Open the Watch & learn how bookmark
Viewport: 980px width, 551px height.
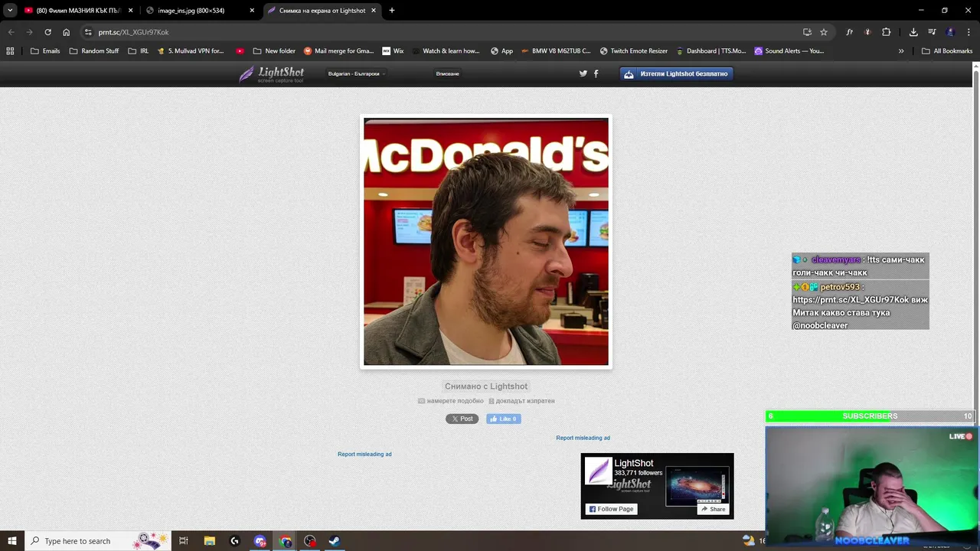tap(446, 51)
